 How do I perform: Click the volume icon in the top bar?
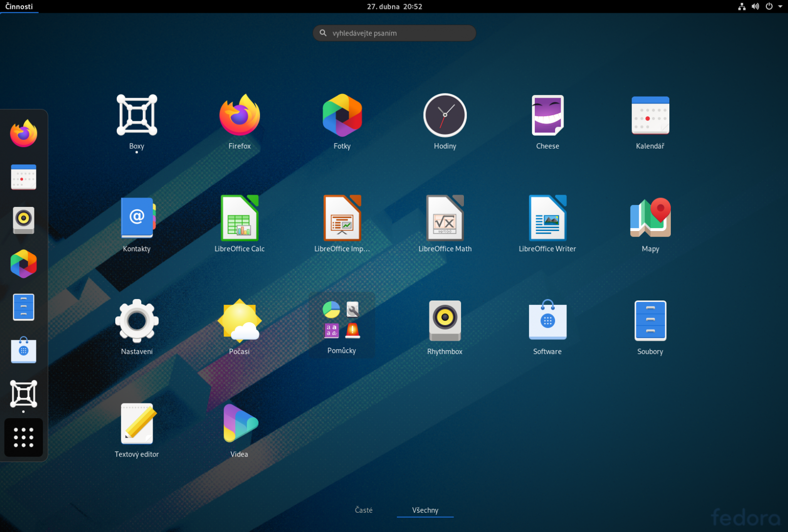[x=755, y=6]
